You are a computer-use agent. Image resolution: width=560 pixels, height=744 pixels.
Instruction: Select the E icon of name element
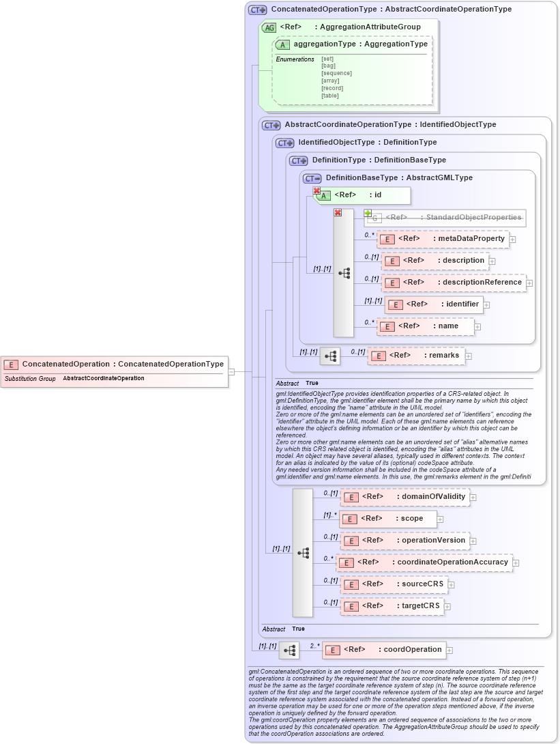(387, 327)
